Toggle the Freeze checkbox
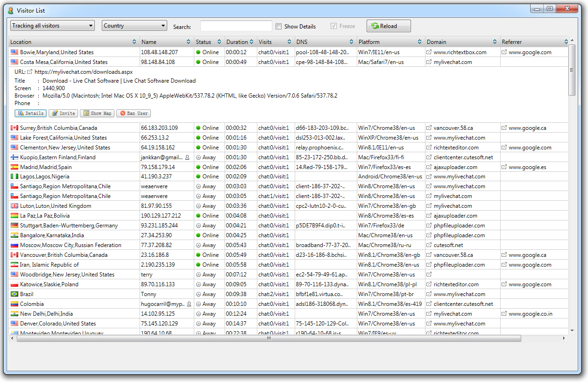 (333, 26)
